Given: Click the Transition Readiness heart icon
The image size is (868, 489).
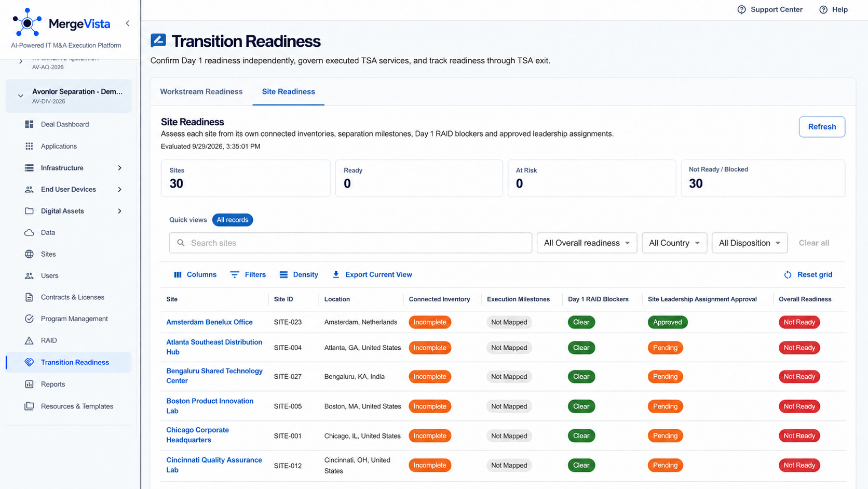Looking at the screenshot, I should (29, 362).
